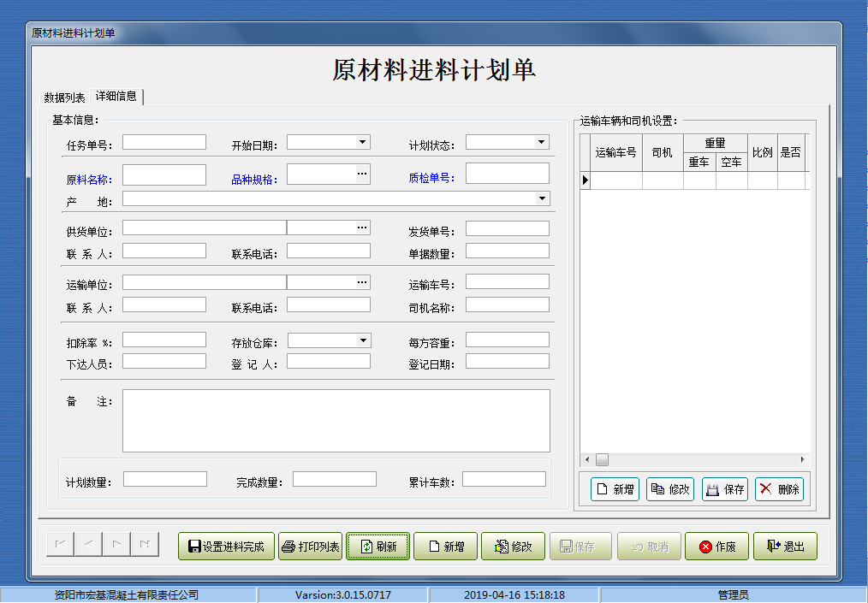Expand the 产地 combo box
This screenshot has width=868, height=603.
(542, 198)
